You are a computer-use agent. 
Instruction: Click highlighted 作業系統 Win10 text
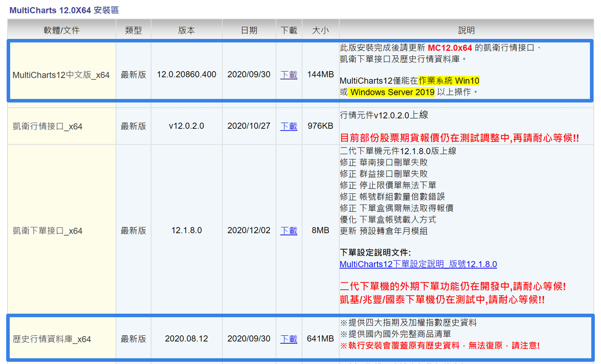(x=449, y=81)
